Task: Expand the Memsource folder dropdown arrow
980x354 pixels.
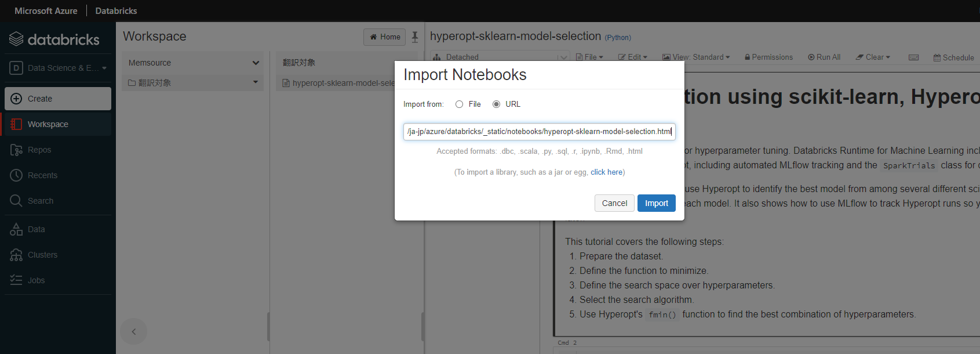Action: tap(256, 63)
